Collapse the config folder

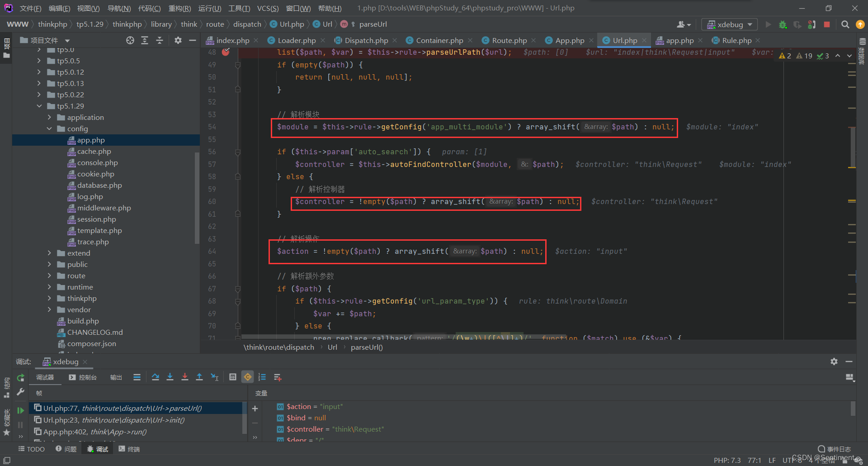[49, 128]
